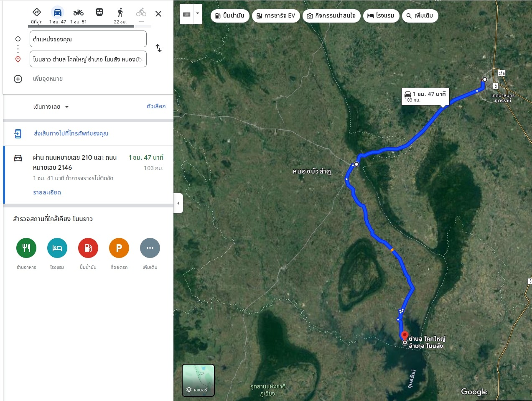Find nearby parking lots
The width and height of the screenshot is (532, 401).
(x=119, y=248)
